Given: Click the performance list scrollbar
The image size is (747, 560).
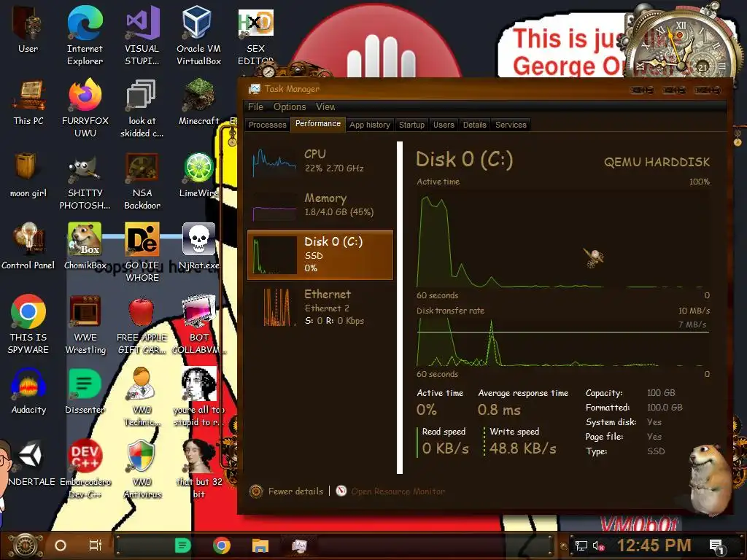Looking at the screenshot, I should tap(400, 308).
